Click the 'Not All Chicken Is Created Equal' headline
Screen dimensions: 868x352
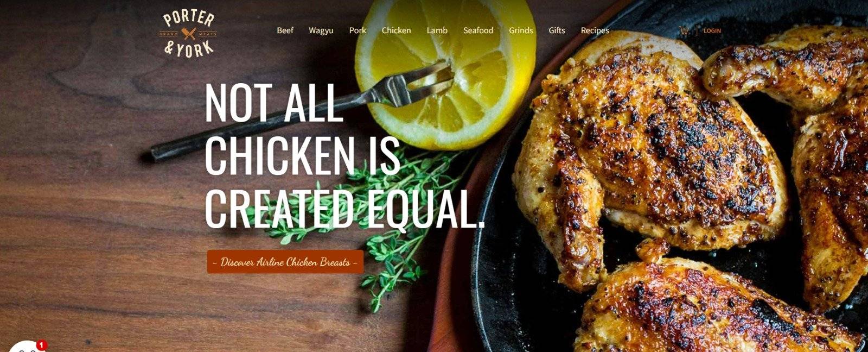click(344, 156)
